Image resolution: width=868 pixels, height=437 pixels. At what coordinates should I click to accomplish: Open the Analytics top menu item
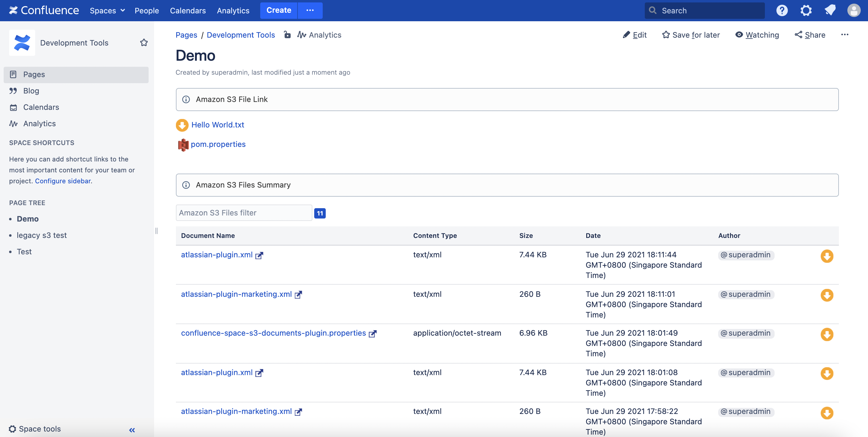233,10
